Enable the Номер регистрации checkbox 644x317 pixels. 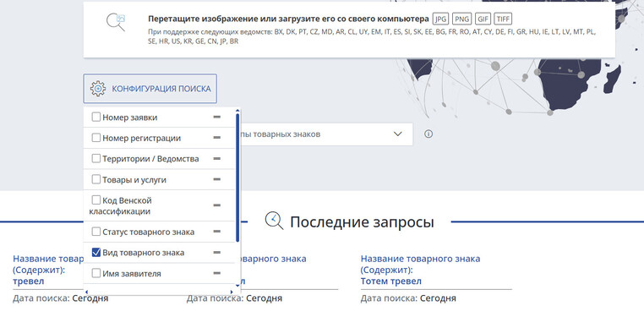point(96,138)
